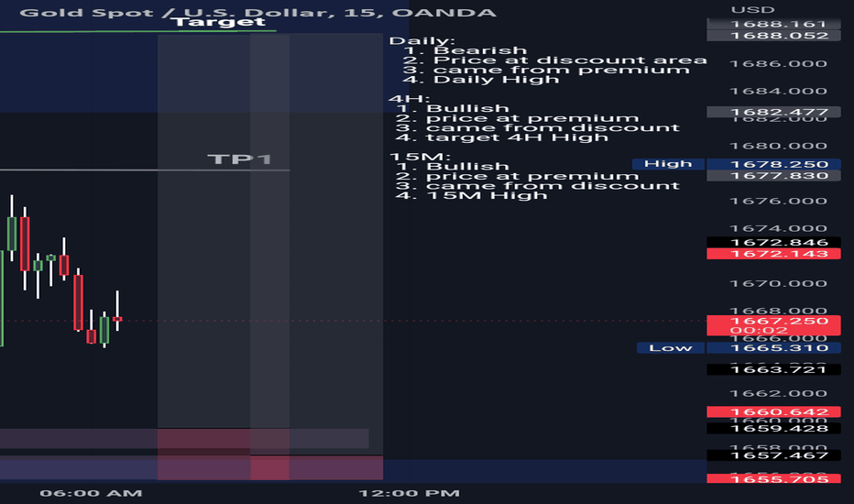Click the 1684.000 axis tick label

coord(778,91)
